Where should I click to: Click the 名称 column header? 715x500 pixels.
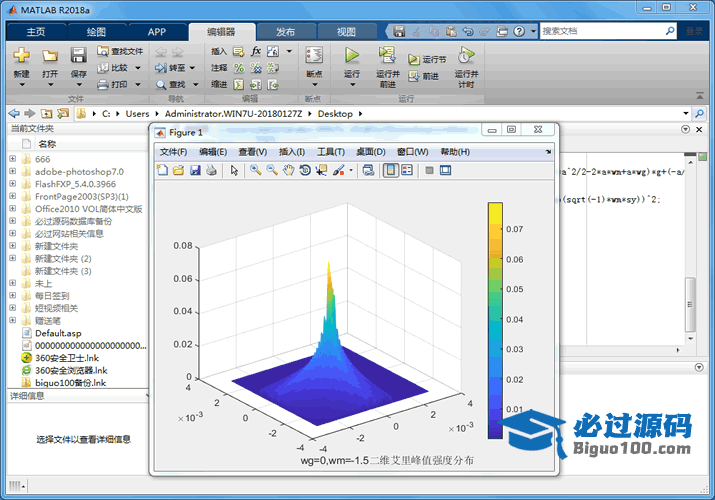point(47,144)
